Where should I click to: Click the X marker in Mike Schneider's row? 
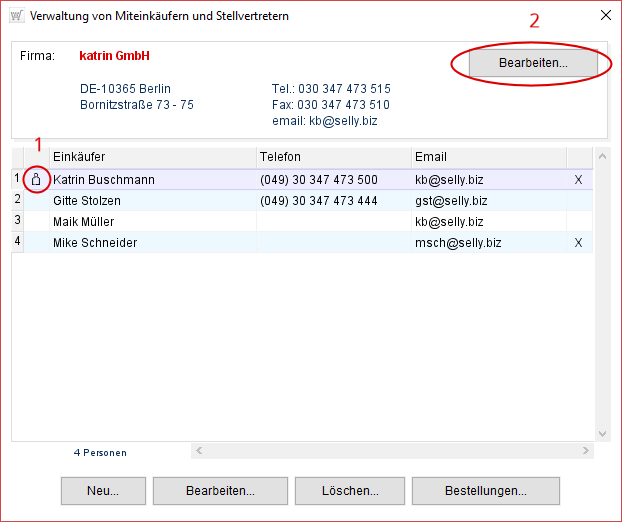(578, 243)
